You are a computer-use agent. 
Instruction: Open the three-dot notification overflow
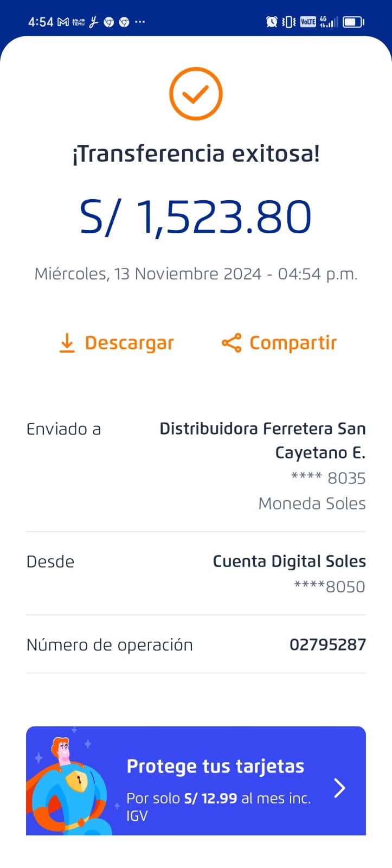[x=140, y=22]
